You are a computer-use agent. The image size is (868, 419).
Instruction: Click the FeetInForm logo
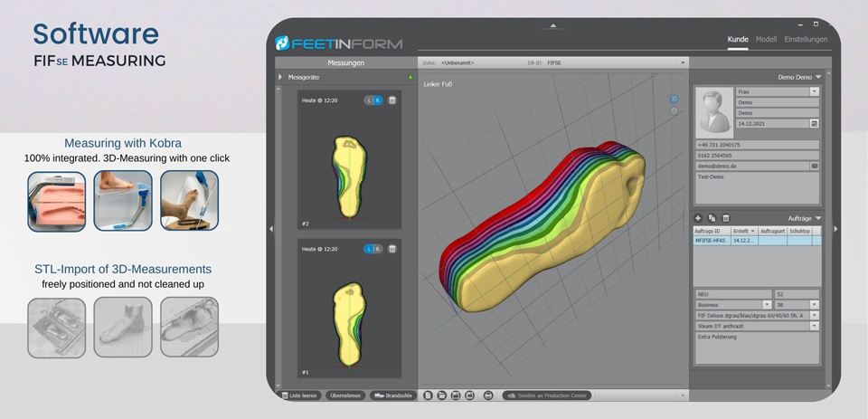tap(339, 43)
